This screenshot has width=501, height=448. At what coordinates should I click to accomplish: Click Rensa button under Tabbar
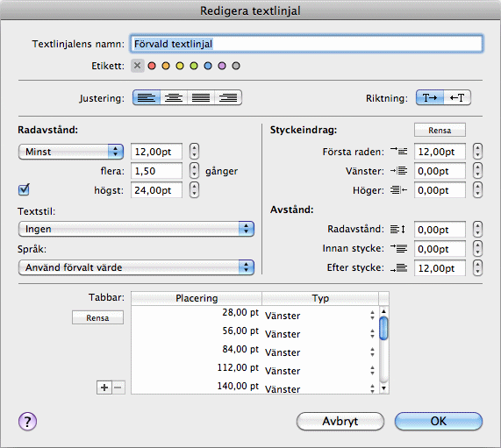(x=97, y=317)
